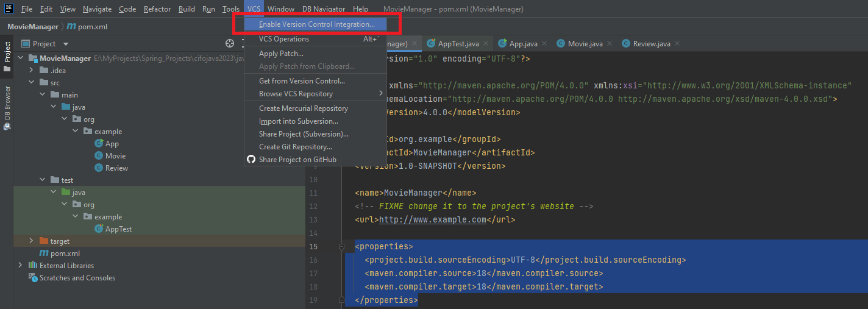Click the GitHub icon beside Share Project
Viewport: 868px width, 309px height.
tap(251, 160)
